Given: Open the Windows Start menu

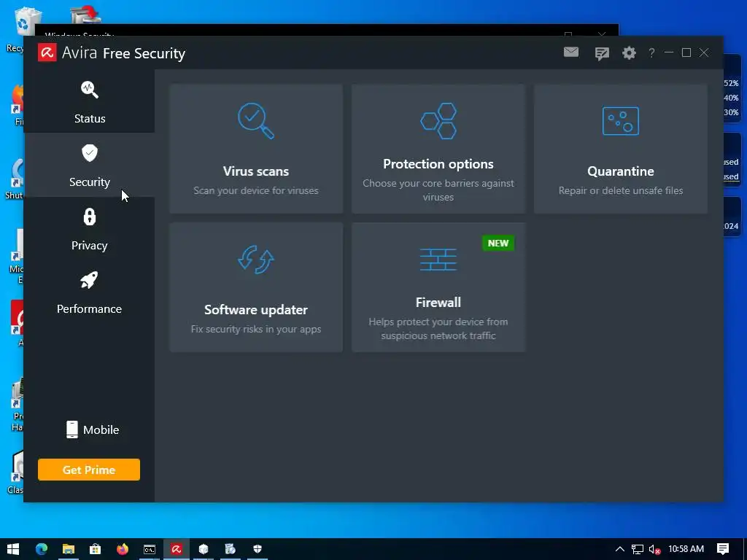Looking at the screenshot, I should pos(13,549).
